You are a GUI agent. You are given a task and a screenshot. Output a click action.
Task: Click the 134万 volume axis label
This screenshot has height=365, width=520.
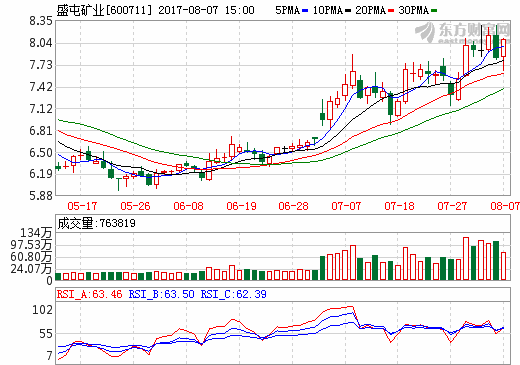[x=36, y=233]
